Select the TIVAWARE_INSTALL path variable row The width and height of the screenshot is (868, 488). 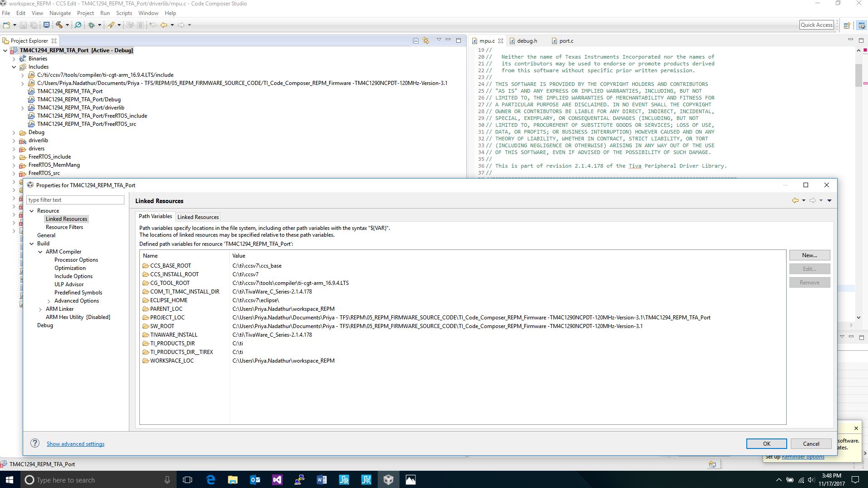(x=463, y=335)
